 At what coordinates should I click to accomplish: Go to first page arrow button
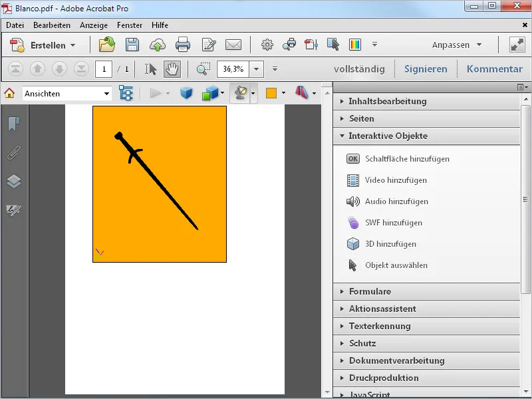[15, 69]
